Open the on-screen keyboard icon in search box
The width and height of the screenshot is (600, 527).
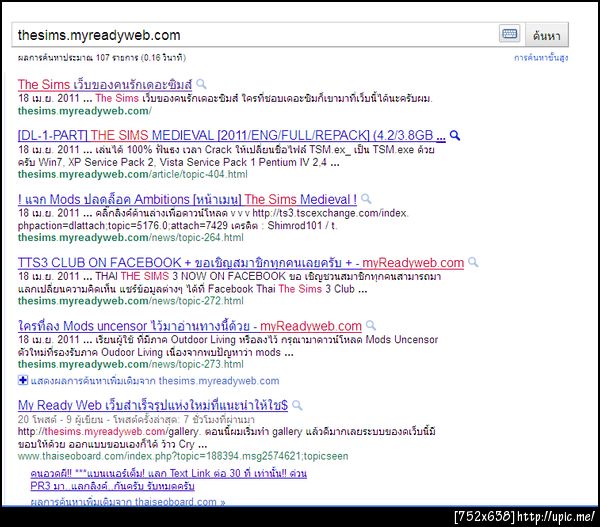coord(510,34)
